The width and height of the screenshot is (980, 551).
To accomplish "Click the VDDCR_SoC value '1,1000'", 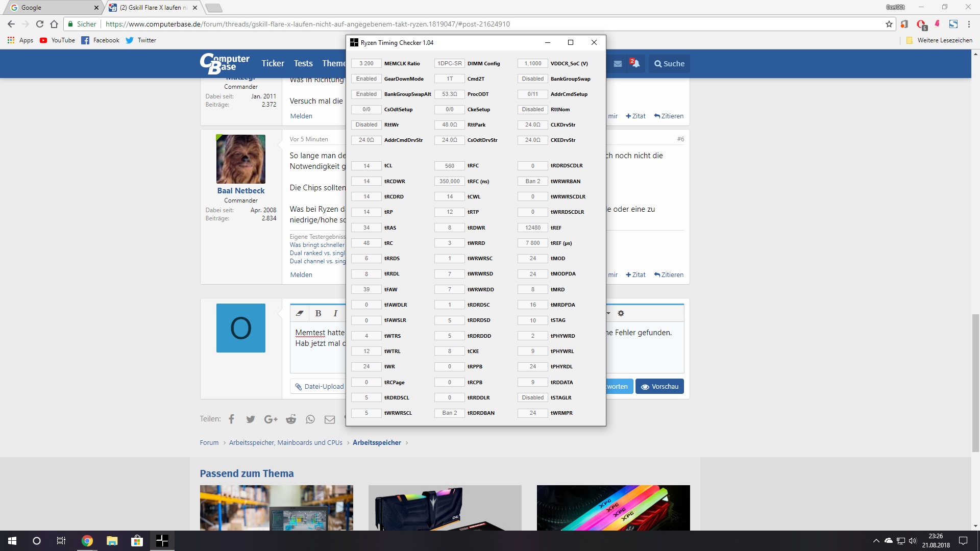I will pos(533,63).
